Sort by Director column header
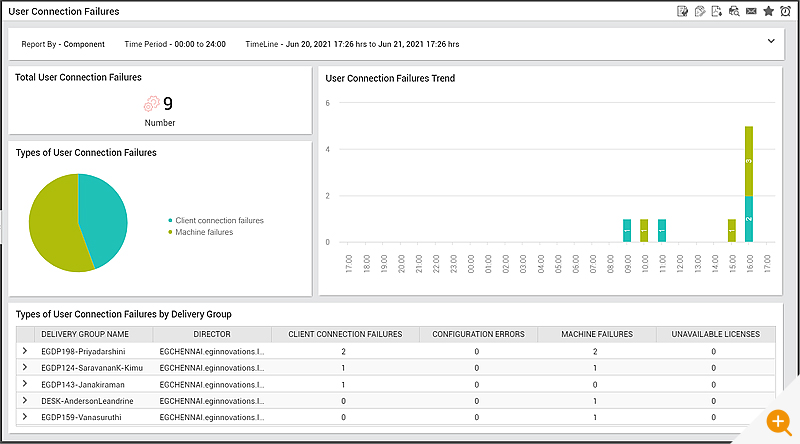The image size is (800, 444). (212, 334)
